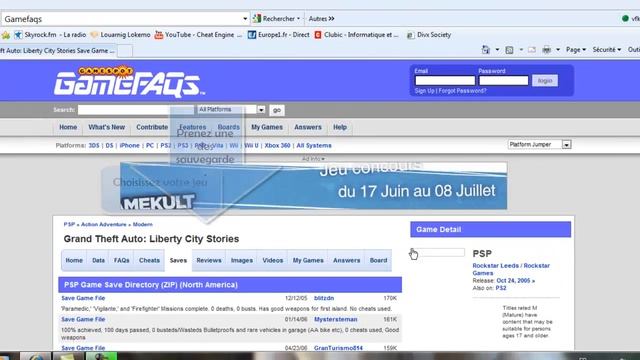Click the RSS feeds toolbar icon

509,50
